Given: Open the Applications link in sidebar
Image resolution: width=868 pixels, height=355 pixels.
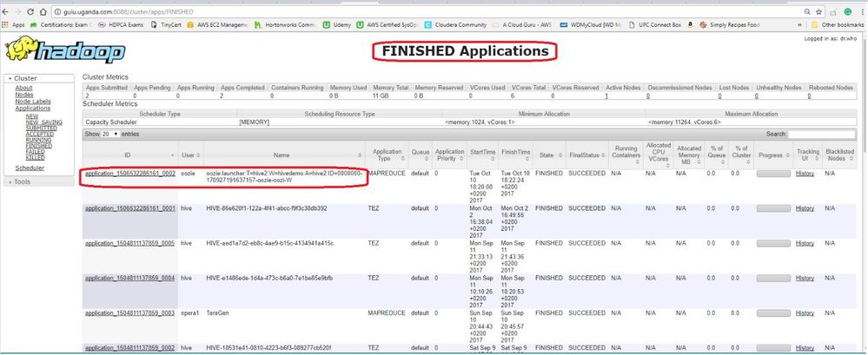Looking at the screenshot, I should tap(33, 108).
